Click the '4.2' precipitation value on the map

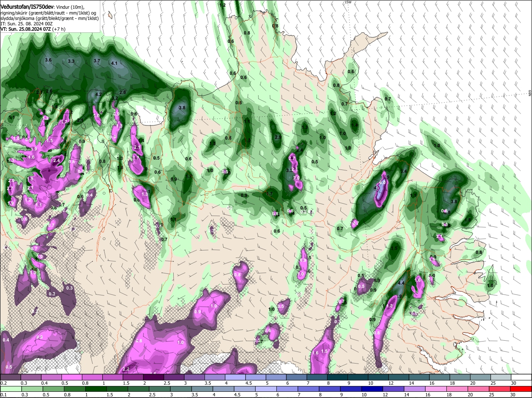tap(99, 94)
